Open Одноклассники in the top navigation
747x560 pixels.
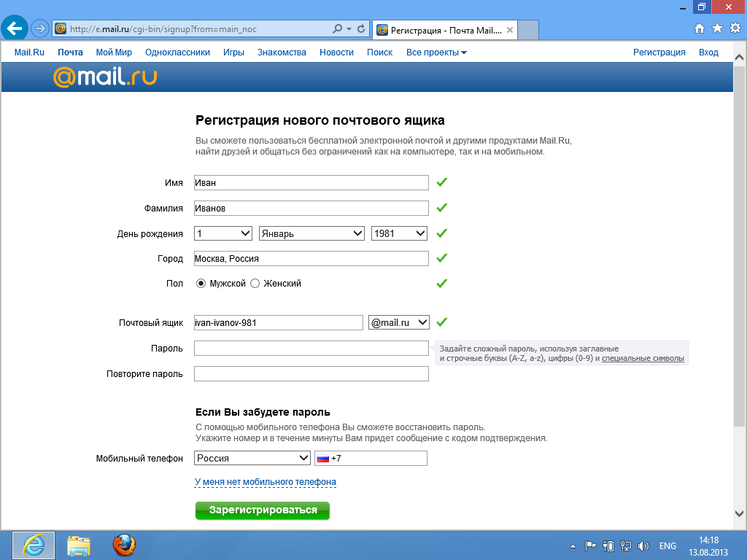pos(177,52)
